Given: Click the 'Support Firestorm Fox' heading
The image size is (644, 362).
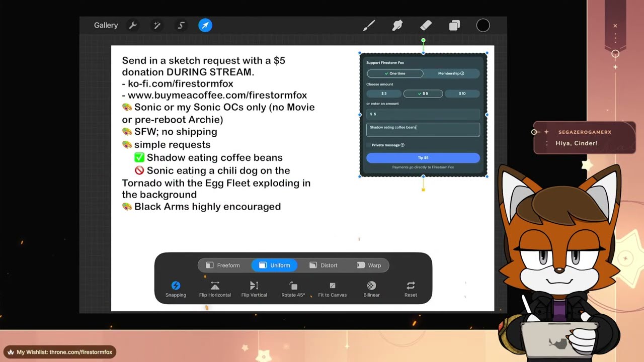Looking at the screenshot, I should pyautogui.click(x=385, y=63).
